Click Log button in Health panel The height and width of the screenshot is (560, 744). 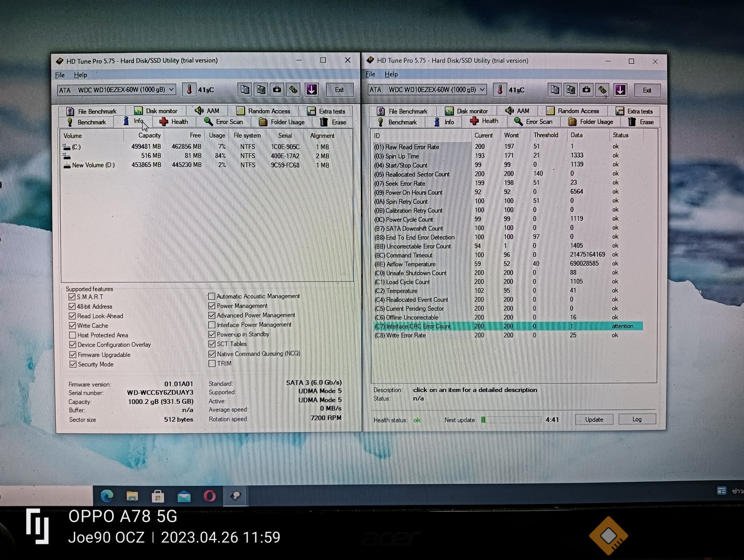click(637, 420)
